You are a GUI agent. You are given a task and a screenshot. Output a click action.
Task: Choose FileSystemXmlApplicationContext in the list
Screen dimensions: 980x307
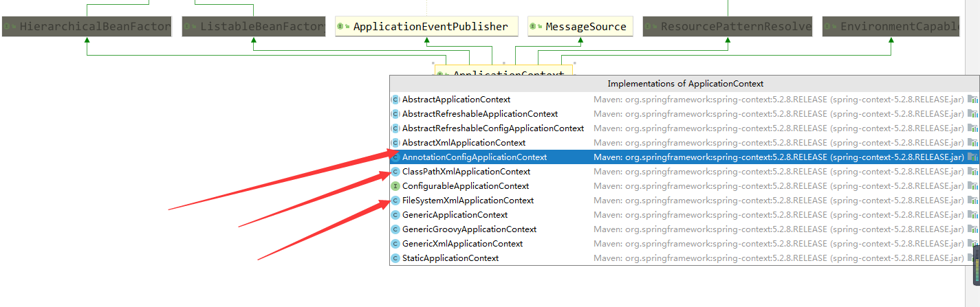pyautogui.click(x=684, y=201)
